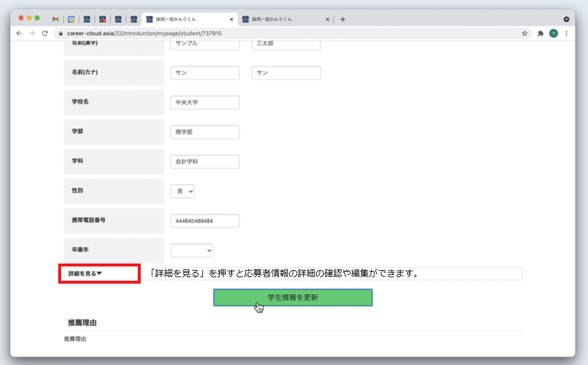Click the 学部 field containing 商学部
The height and width of the screenshot is (365, 588).
204,132
